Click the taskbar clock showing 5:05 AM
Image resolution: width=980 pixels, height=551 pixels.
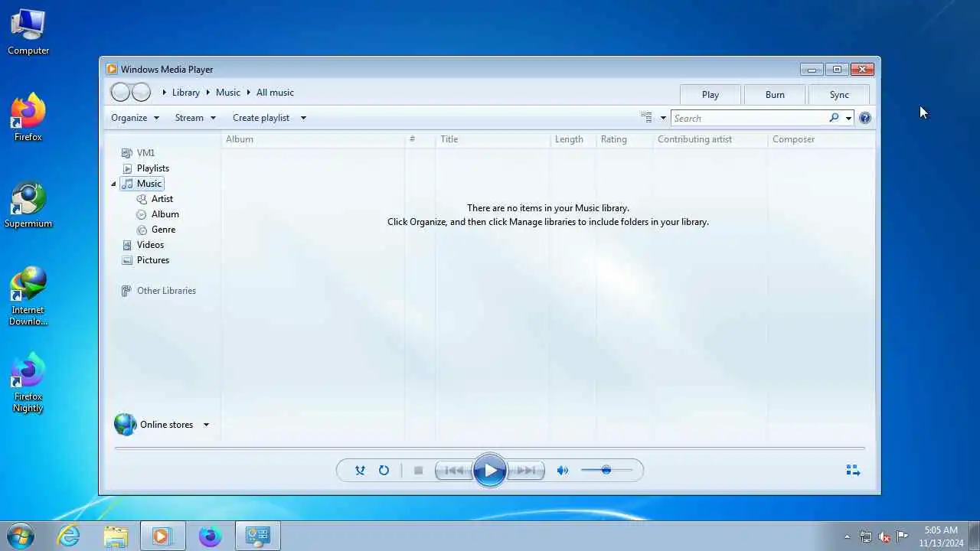(x=941, y=536)
